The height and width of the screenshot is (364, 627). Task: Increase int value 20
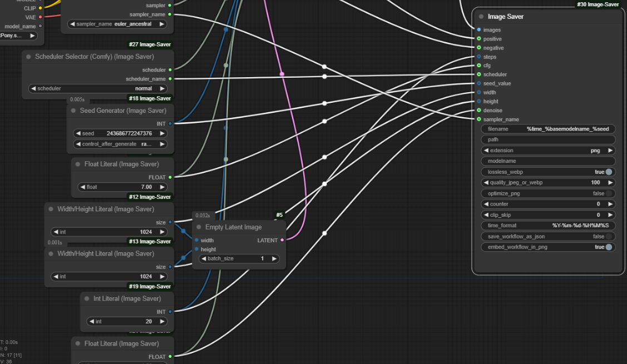click(x=162, y=321)
